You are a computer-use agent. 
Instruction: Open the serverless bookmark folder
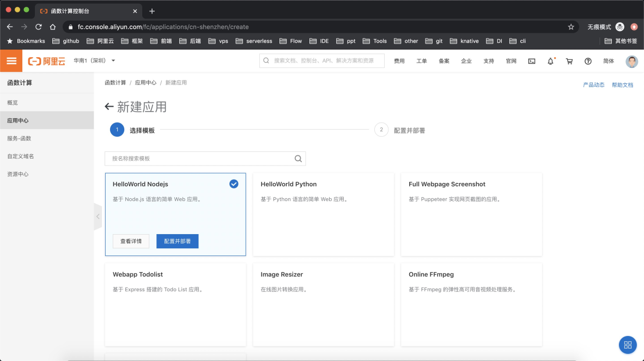(x=254, y=41)
